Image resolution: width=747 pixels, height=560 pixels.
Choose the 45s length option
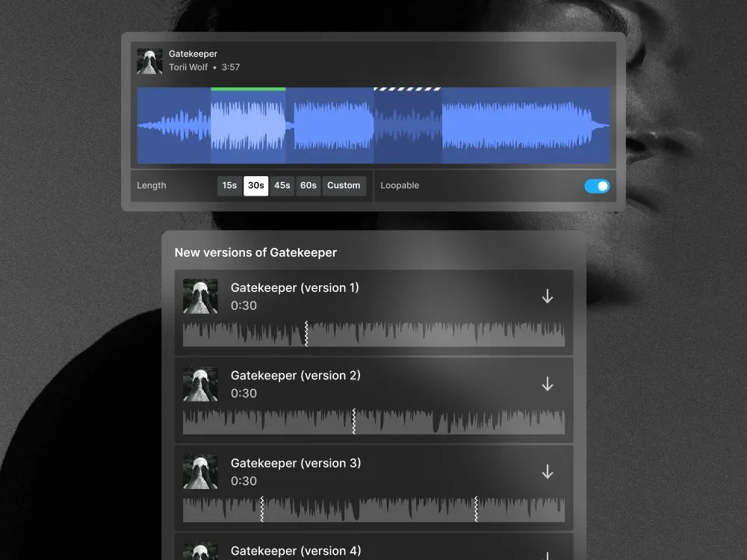282,186
